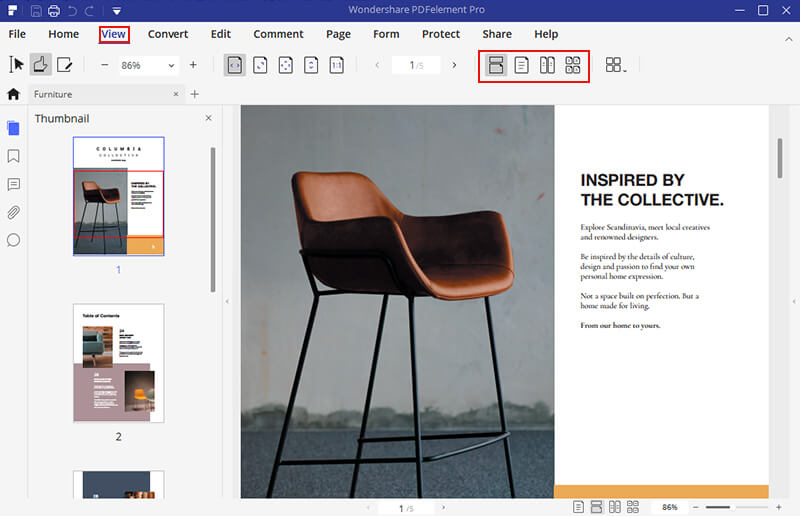This screenshot has width=800, height=516.
Task: Open the Attachments paperclip panel
Action: coord(14,212)
